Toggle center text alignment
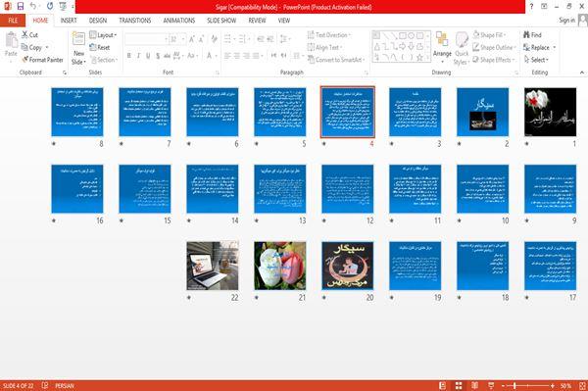Screen dimensions: 588x391 236,56
